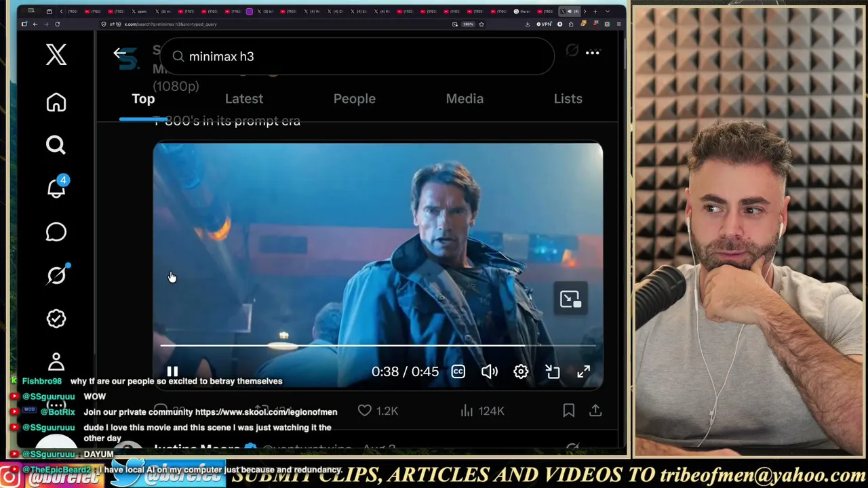This screenshot has height=488, width=868.
Task: Enable picture-in-picture for the video
Action: pos(553,371)
